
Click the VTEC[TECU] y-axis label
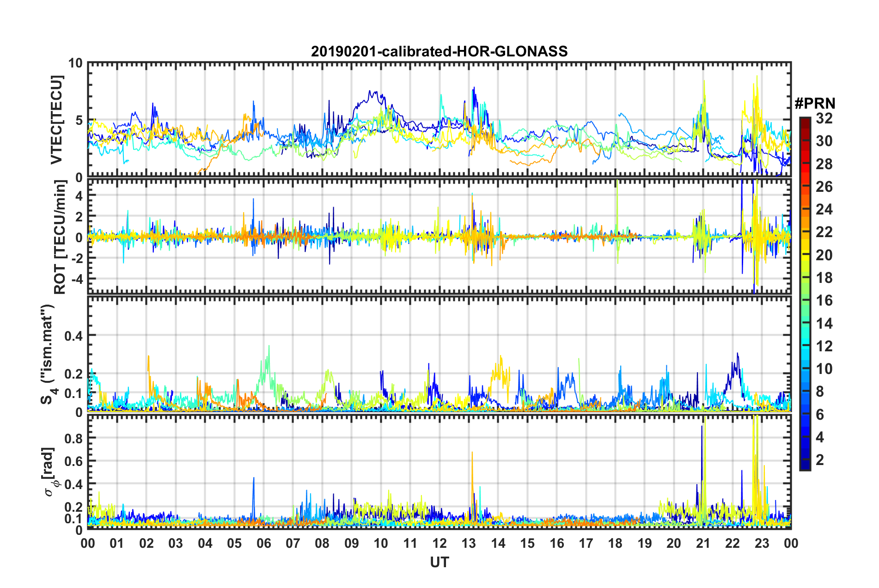pyautogui.click(x=56, y=120)
